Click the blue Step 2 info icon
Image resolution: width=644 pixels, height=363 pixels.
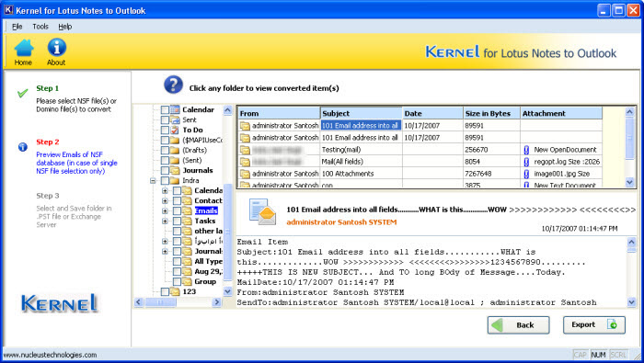pos(23,147)
